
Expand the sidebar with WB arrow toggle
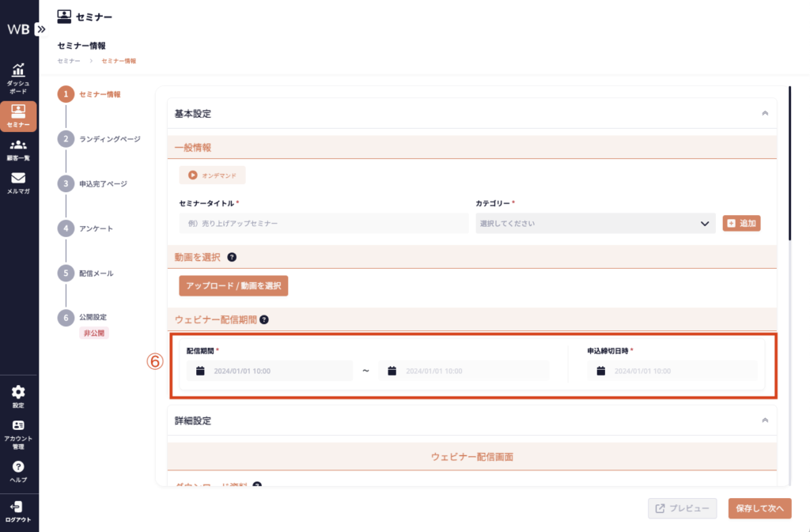coord(41,29)
